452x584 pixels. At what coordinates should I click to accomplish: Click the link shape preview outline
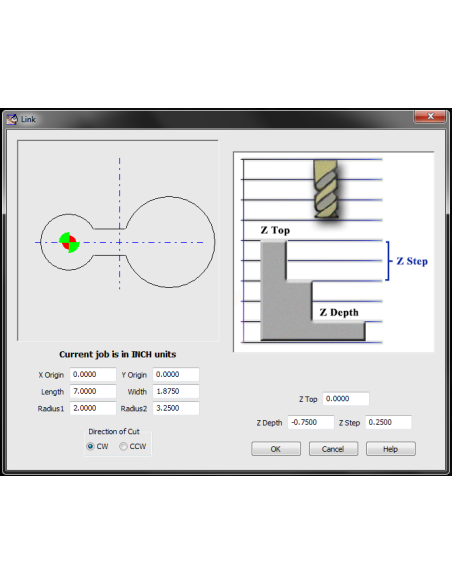click(127, 242)
